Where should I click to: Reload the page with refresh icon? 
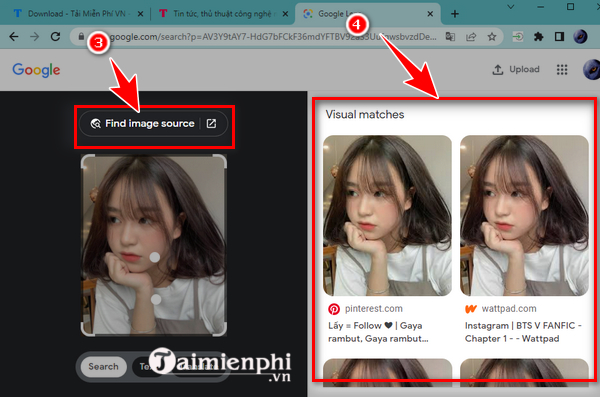(55, 37)
